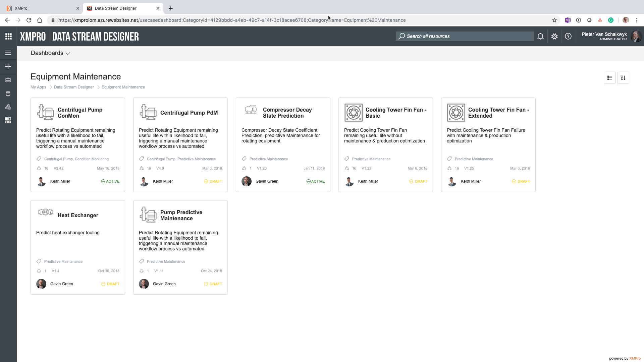This screenshot has height=362, width=644.
Task: Switch to list view icon
Action: pos(609,78)
